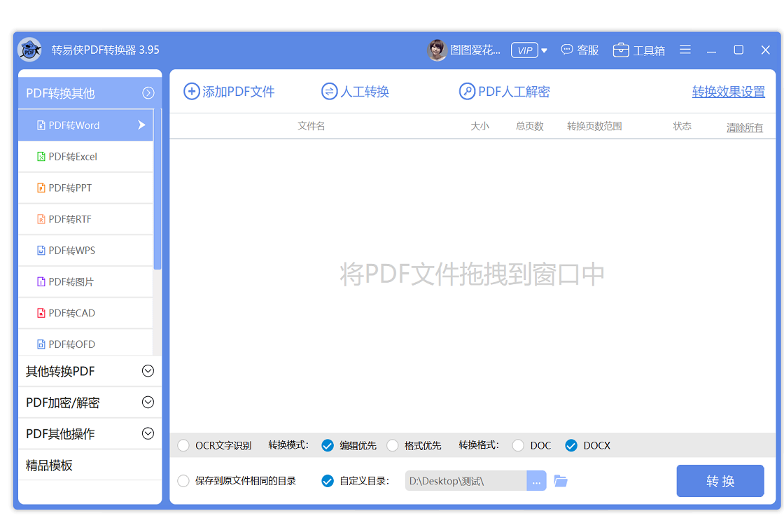Select PDF转WPS in sidebar
The width and height of the screenshot is (784, 532).
85,251
